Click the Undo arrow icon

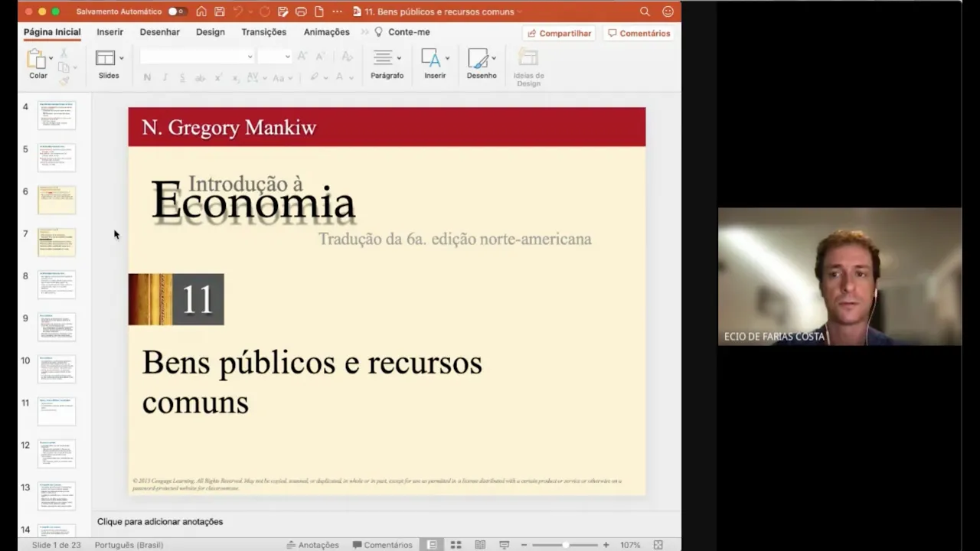click(238, 11)
